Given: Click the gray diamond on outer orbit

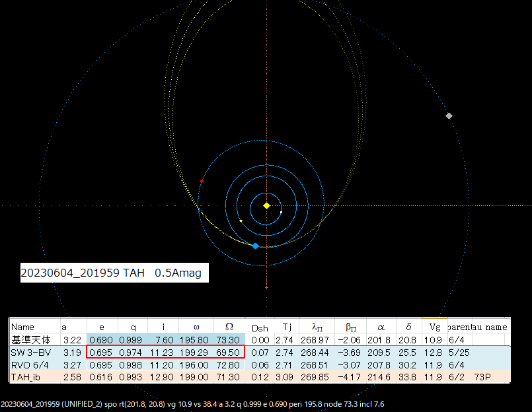Looking at the screenshot, I should pos(449,116).
